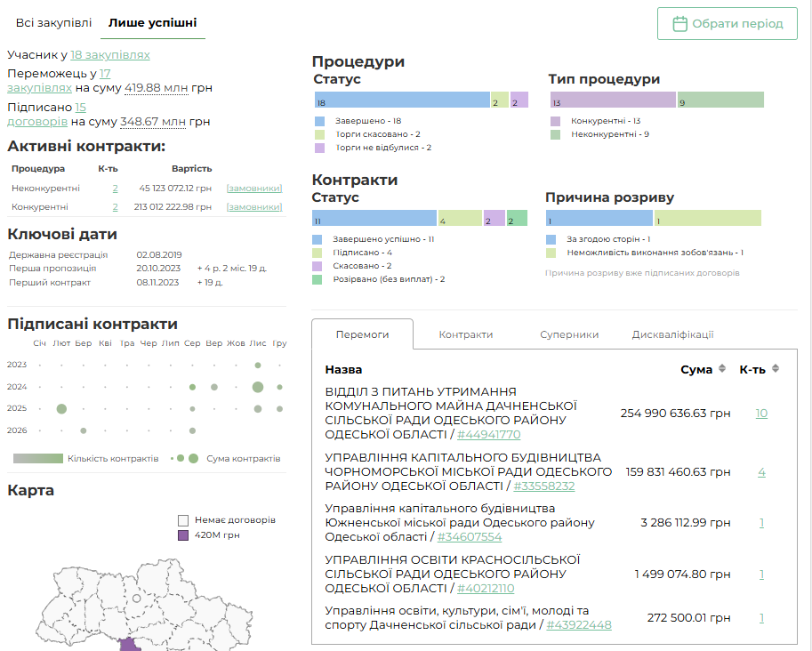This screenshot has width=812, height=651.
Task: Sort table by К-ть column arrows
Action: point(776,369)
